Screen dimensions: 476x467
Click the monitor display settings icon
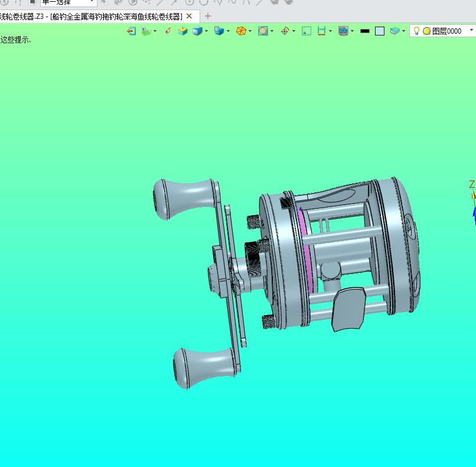(343, 31)
